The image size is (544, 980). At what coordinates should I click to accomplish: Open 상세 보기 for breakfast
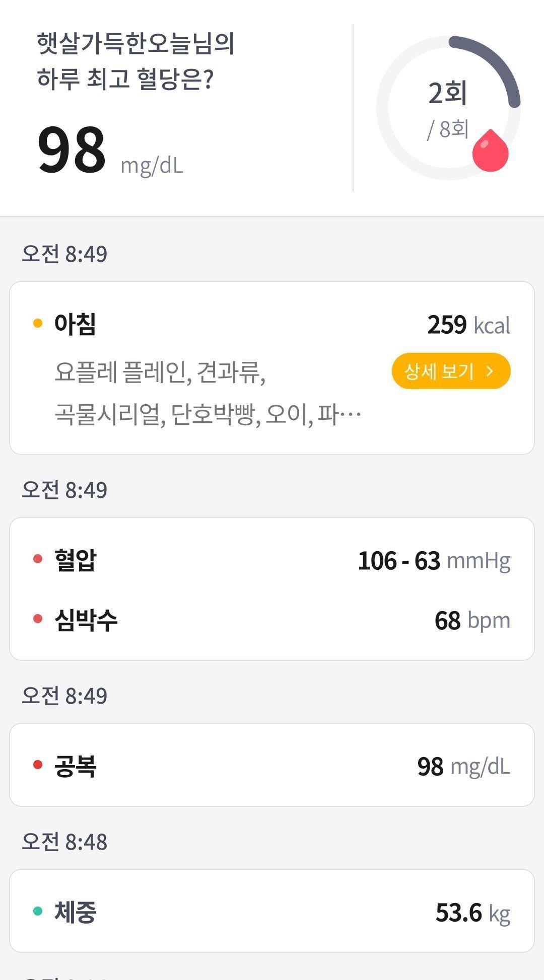pos(451,371)
